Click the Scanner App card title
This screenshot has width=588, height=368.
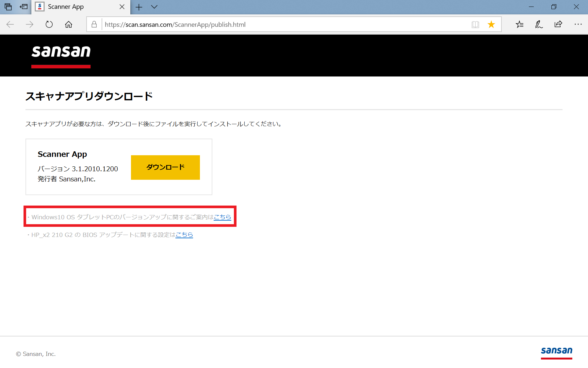click(62, 154)
